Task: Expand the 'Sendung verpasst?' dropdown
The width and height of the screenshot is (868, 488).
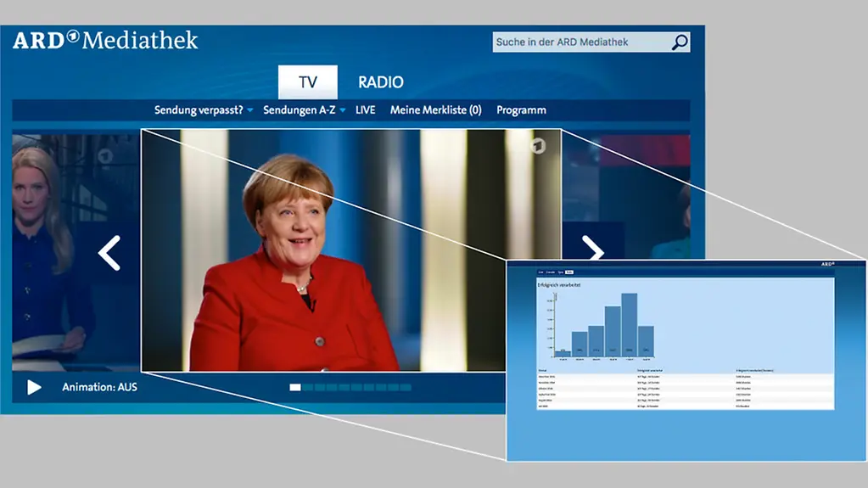Action: point(203,110)
